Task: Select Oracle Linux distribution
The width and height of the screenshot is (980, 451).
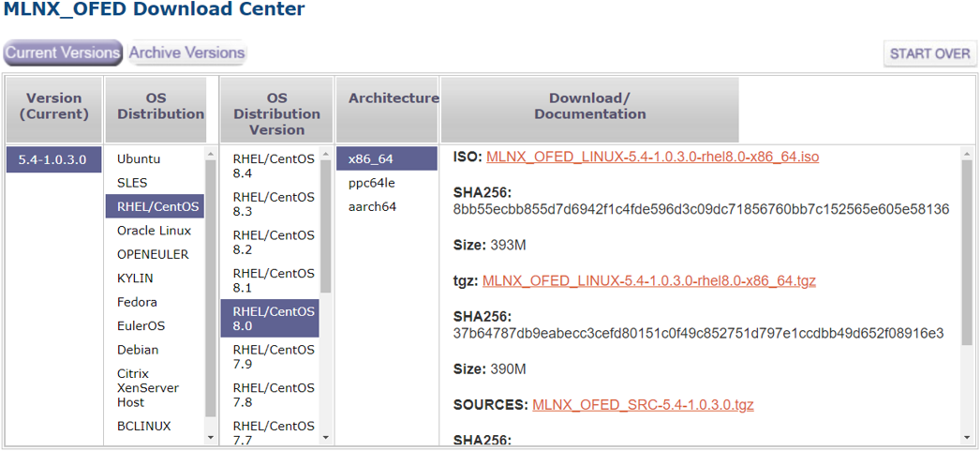Action: (154, 231)
